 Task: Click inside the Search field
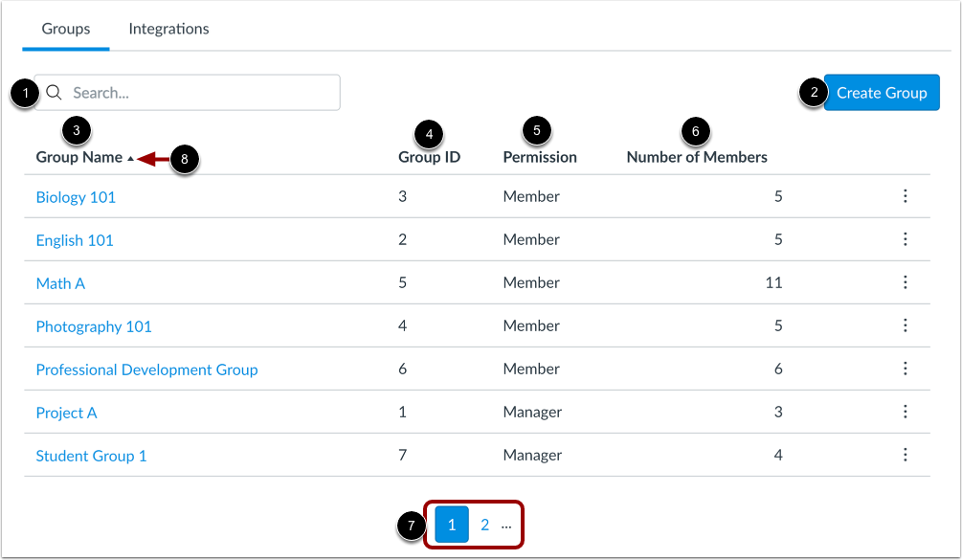[x=191, y=92]
